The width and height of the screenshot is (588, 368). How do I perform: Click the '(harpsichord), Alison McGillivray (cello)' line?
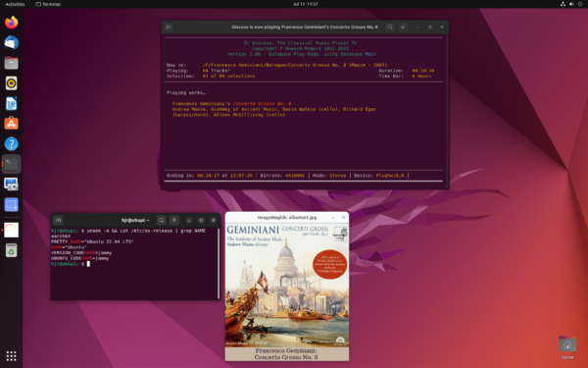click(228, 115)
